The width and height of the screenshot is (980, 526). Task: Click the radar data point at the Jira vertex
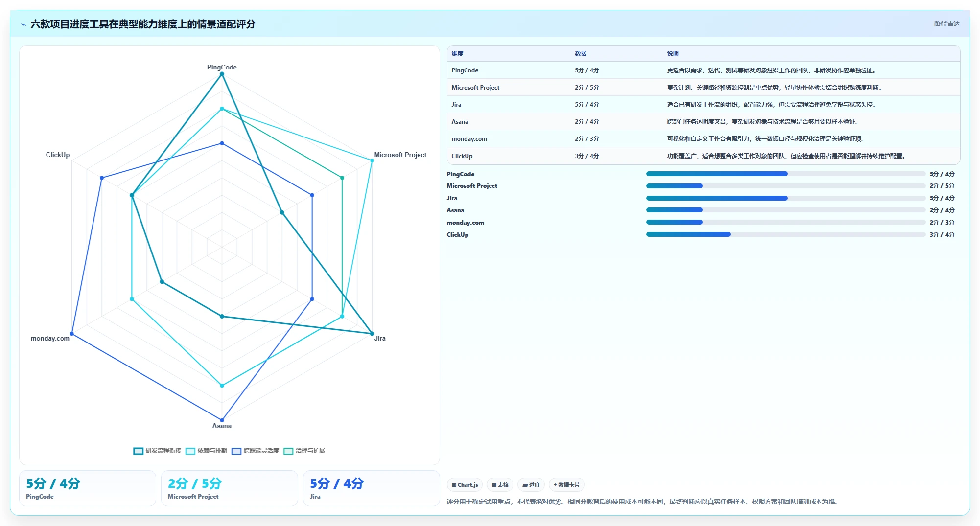pyautogui.click(x=372, y=334)
